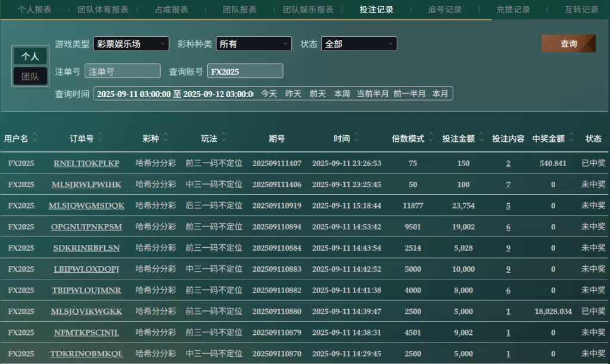Choose the 今天 quick date option

click(269, 94)
